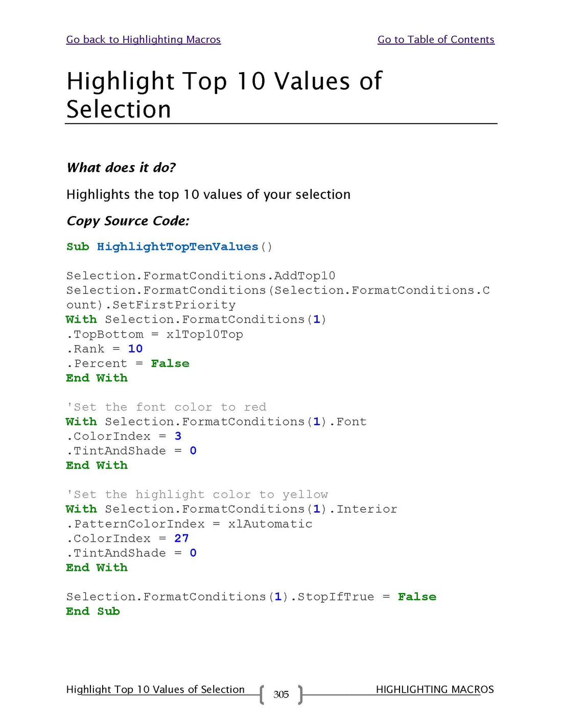Click the ColorIndex value 27
Screen dimensions: 562x728
point(181,539)
